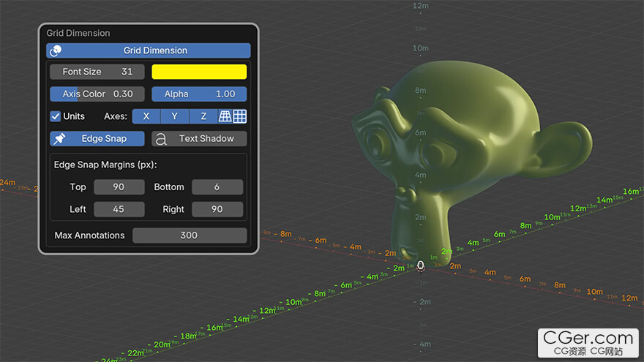Toggle the Y axis button
This screenshot has height=362, width=644.
click(175, 116)
